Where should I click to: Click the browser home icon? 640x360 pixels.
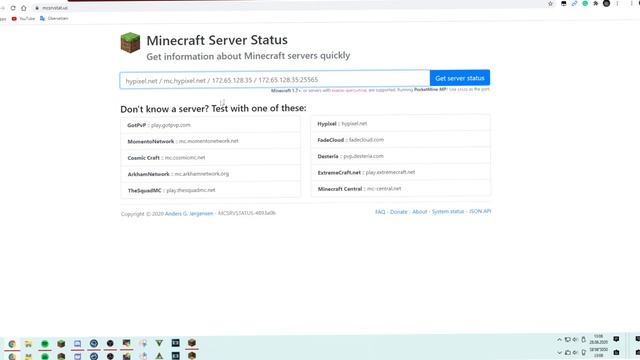pyautogui.click(x=24, y=8)
